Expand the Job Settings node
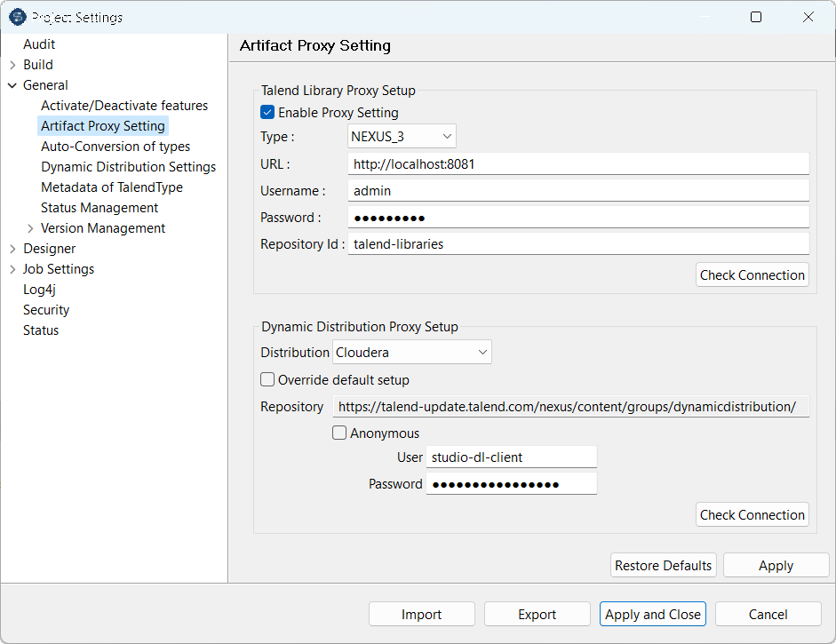The image size is (836, 644). (x=12, y=269)
